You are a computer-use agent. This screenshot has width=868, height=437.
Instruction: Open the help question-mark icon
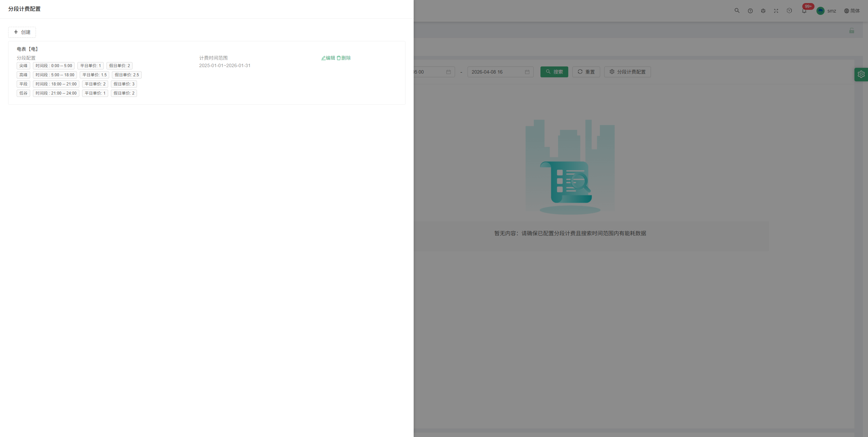[750, 11]
